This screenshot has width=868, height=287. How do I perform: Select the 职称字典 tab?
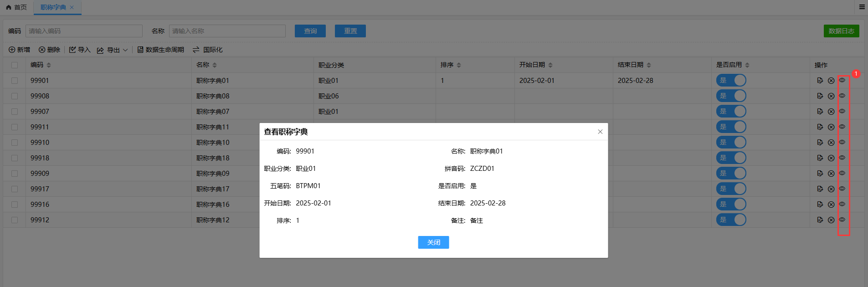pos(53,7)
